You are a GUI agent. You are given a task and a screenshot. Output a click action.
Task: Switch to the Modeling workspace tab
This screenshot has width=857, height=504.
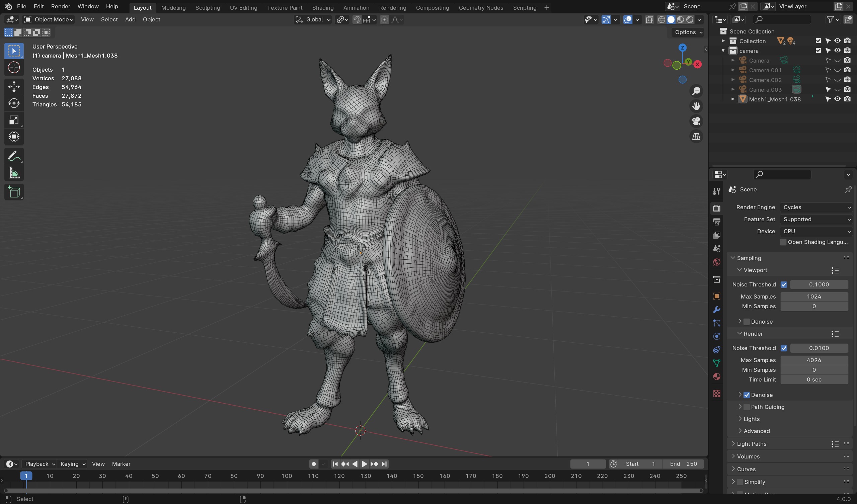[x=173, y=7]
